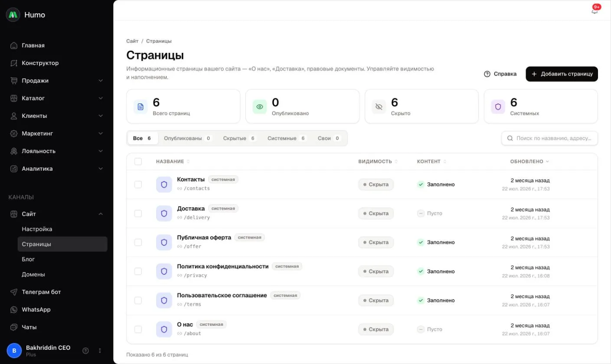The height and width of the screenshot is (364, 611).
Task: Toggle Скрыта visibility badge for Контакты
Action: 376,185
